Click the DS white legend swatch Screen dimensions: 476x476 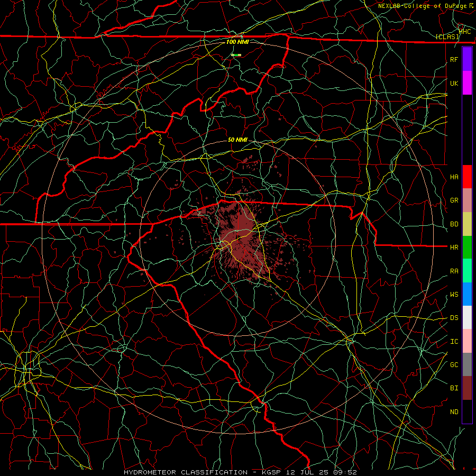tap(467, 317)
